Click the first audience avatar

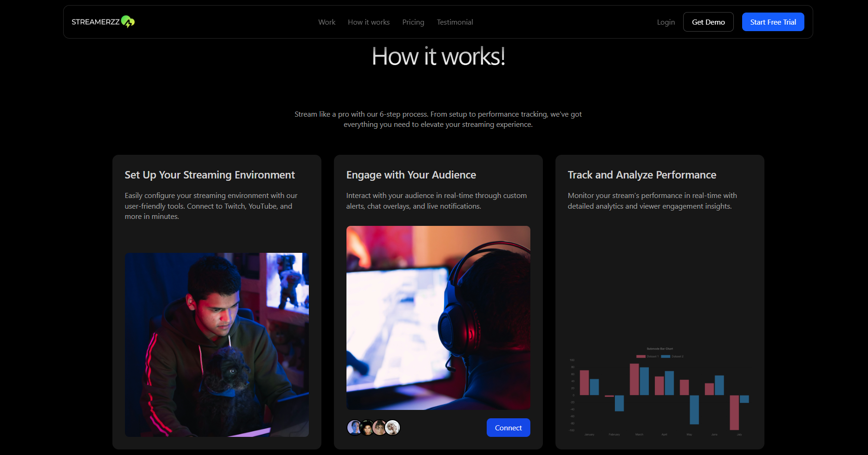click(354, 428)
